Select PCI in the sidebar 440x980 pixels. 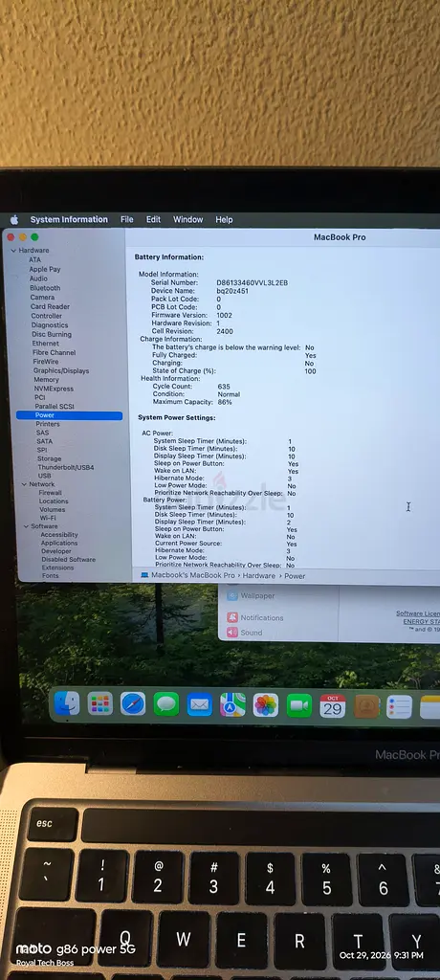[40, 397]
